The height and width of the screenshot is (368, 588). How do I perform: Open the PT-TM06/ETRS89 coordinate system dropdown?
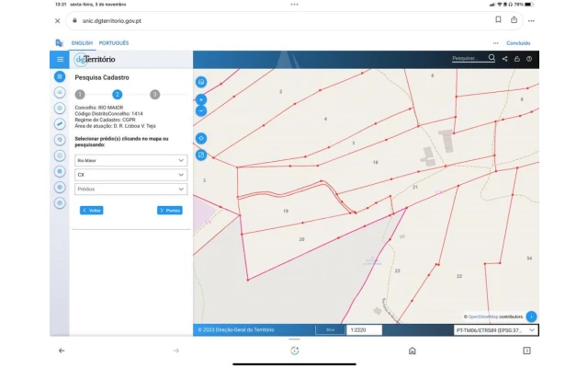pos(495,329)
